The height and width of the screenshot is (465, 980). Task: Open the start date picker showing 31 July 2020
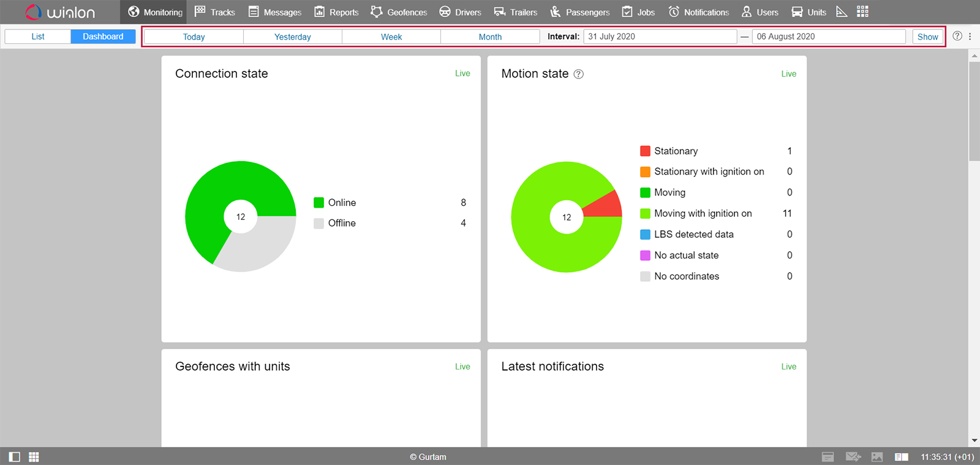point(660,37)
